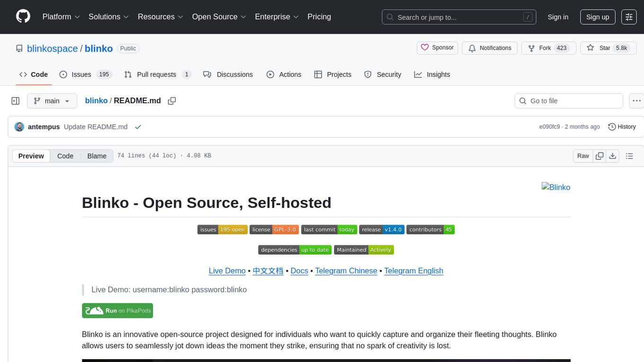
Task: Open the main branch selector
Action: [52, 101]
